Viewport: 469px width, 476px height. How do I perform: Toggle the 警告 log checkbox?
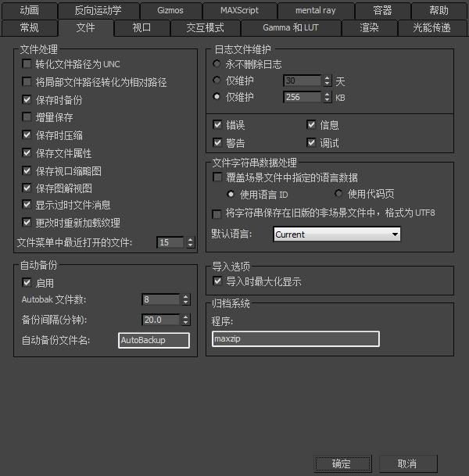(x=217, y=143)
